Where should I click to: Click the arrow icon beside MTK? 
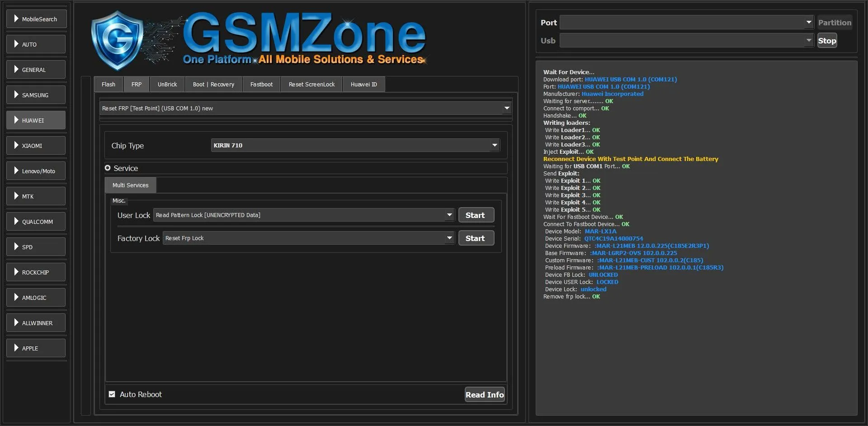click(x=16, y=196)
